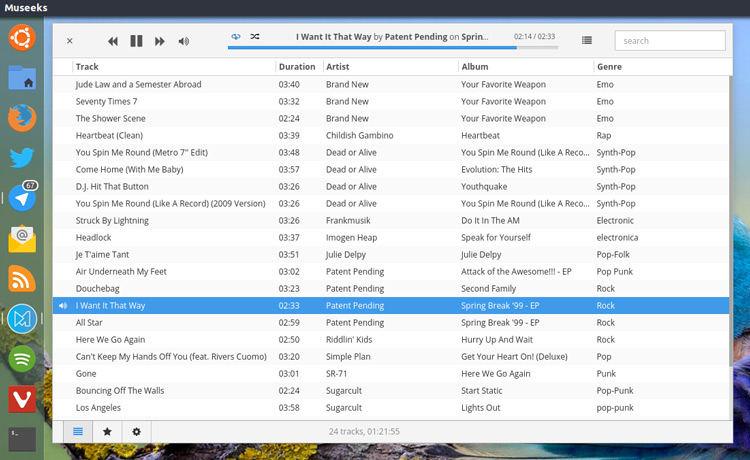Skip to the previous track
This screenshot has width=750, height=460.
pyautogui.click(x=113, y=41)
